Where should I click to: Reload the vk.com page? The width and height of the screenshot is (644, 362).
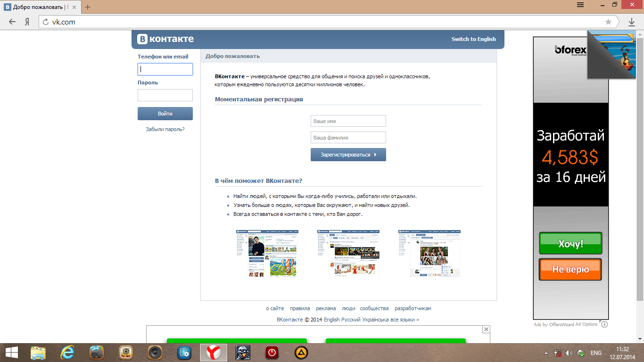pyautogui.click(x=46, y=22)
